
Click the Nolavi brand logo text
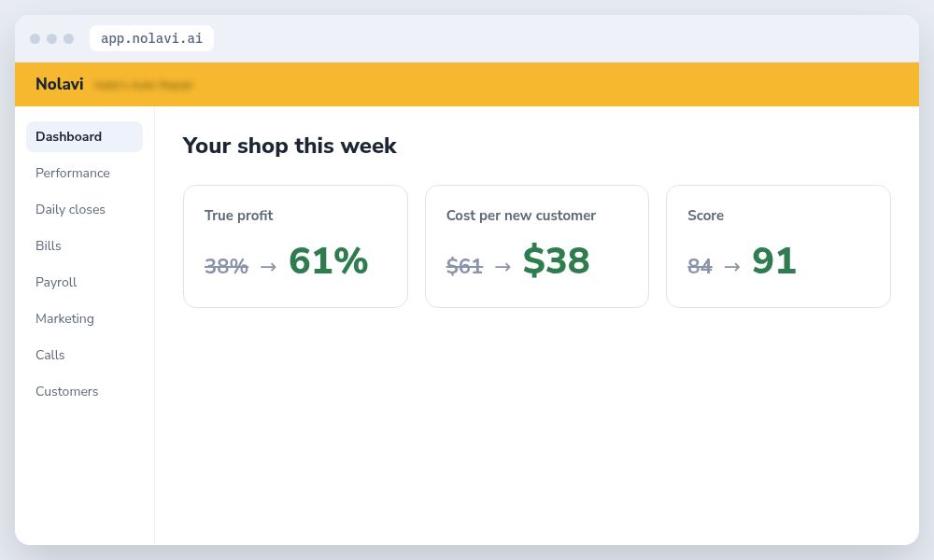pos(60,84)
